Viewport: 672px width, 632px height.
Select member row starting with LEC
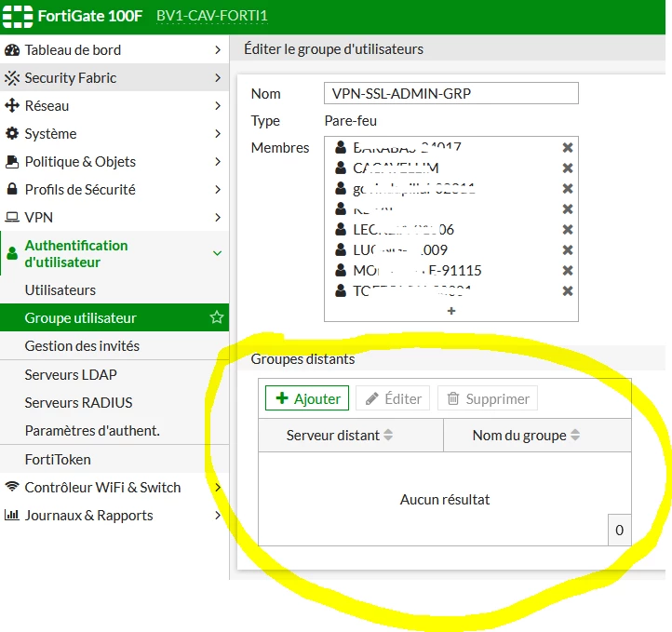450,230
